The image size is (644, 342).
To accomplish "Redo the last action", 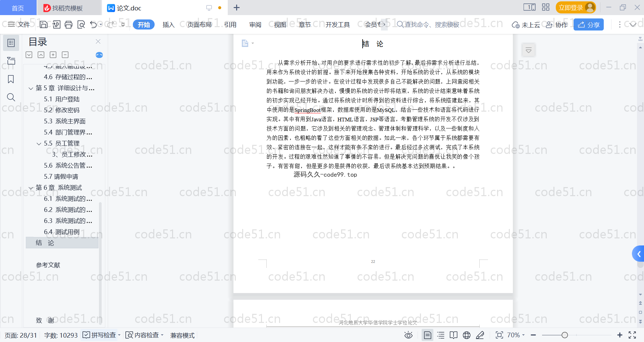I will point(111,24).
